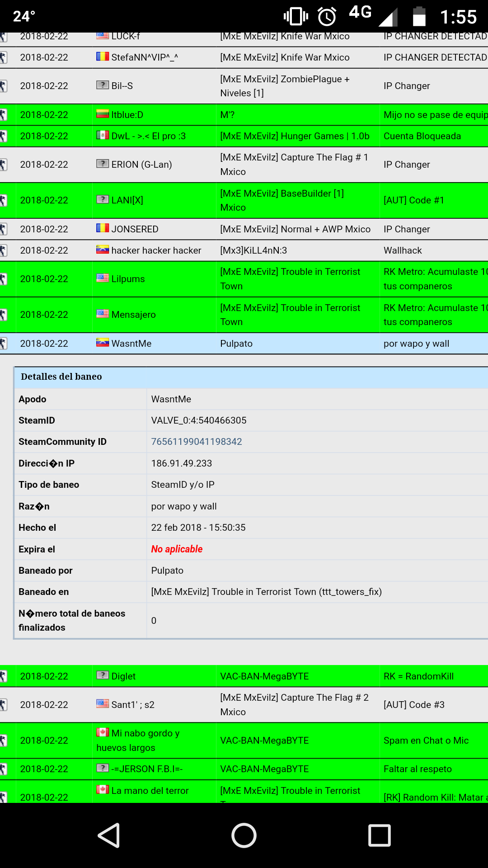The width and height of the screenshot is (488, 868).
Task: Click the Apodo value WasntMe in details
Action: pos(171,399)
